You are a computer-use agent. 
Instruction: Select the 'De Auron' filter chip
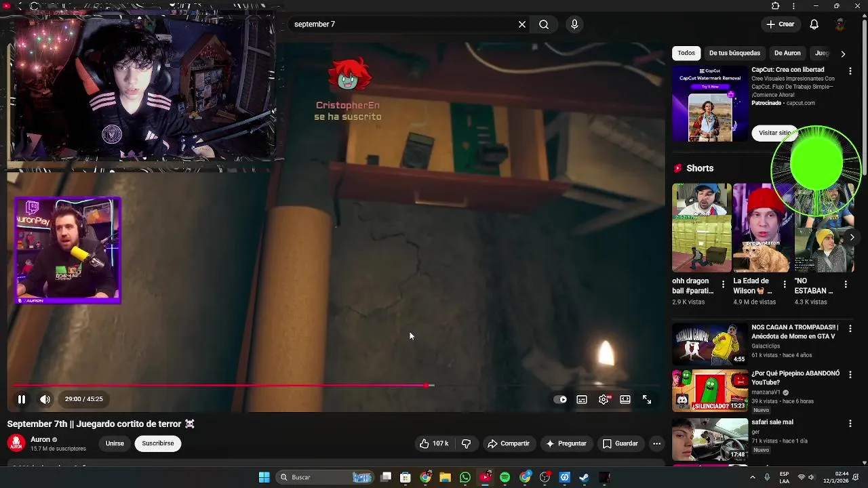pyautogui.click(x=787, y=53)
